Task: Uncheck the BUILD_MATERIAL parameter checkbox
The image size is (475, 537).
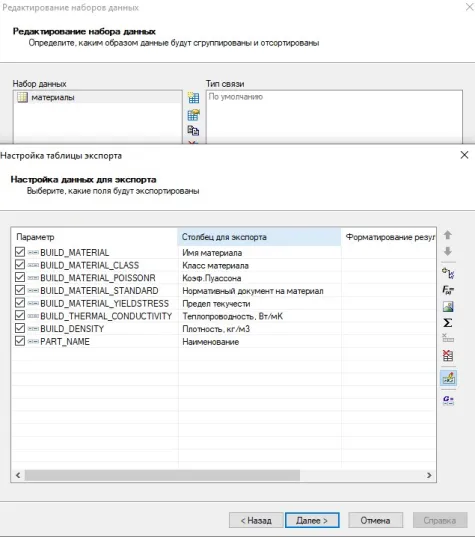Action: (20, 252)
